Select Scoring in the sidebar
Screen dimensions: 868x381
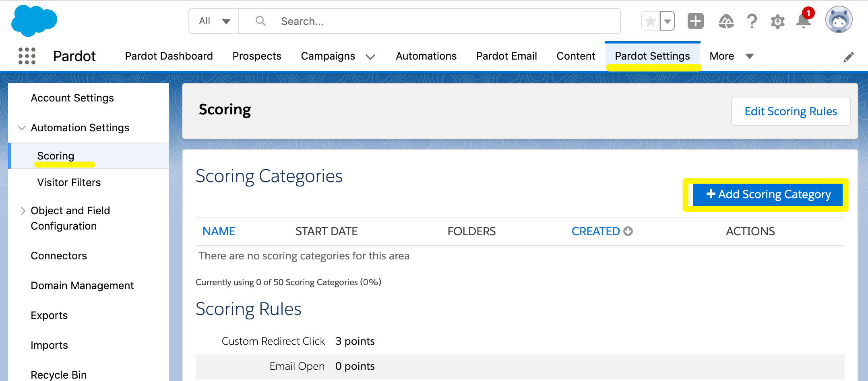(x=56, y=156)
